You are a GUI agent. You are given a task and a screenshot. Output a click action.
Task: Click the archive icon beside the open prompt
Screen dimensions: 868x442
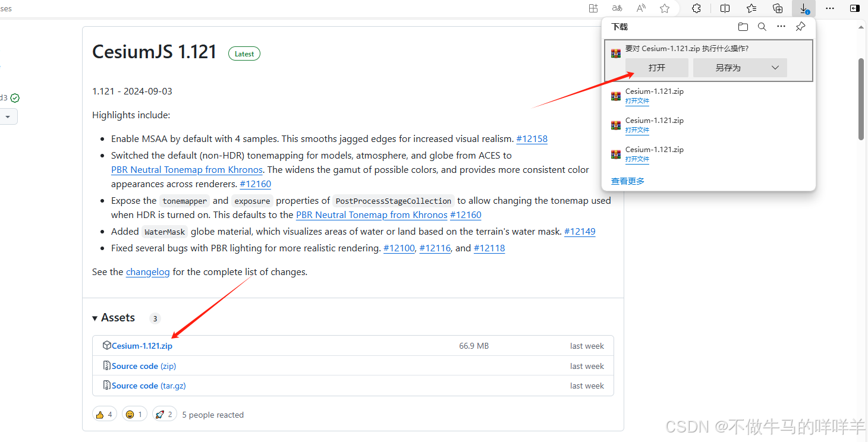pos(616,53)
